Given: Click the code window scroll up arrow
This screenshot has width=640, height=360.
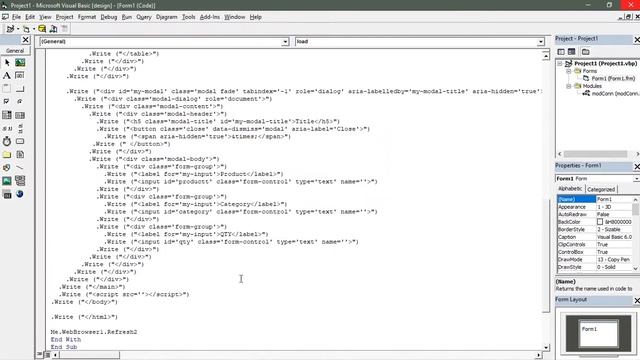Looking at the screenshot, I should [546, 55].
